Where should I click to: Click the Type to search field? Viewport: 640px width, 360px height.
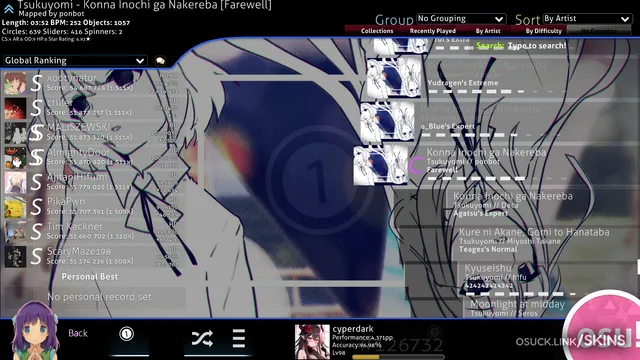(x=537, y=46)
